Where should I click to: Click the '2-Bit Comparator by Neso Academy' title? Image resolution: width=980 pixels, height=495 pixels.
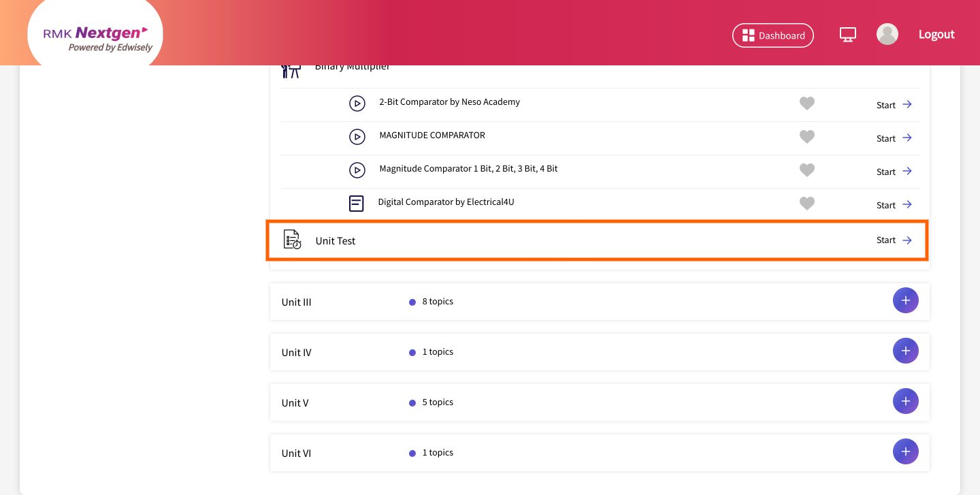(x=449, y=102)
